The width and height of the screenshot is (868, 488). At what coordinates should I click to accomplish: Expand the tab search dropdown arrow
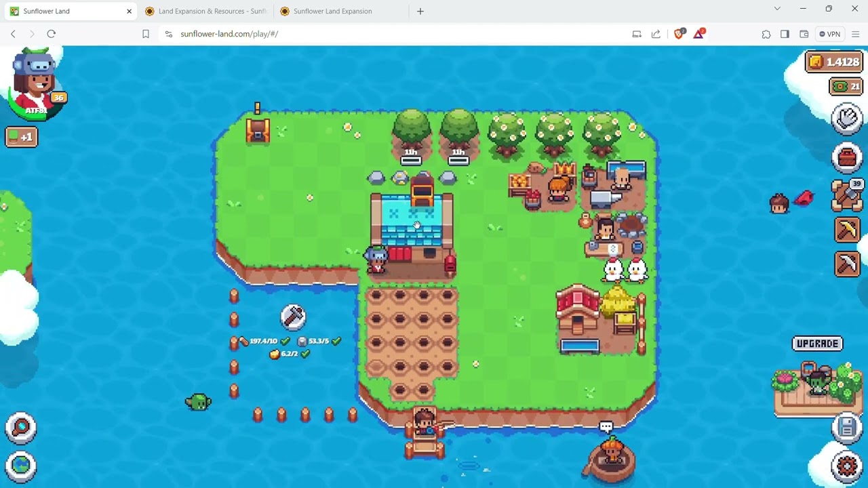[777, 9]
